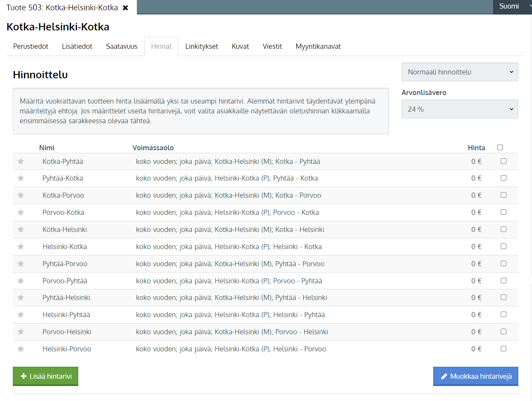This screenshot has height=401, width=532.
Task: Expand the Arvonlisävero 24 % dropdown
Action: tap(460, 109)
